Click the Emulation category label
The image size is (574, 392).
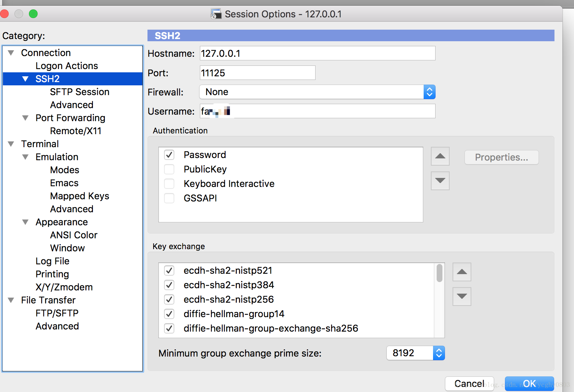point(57,157)
